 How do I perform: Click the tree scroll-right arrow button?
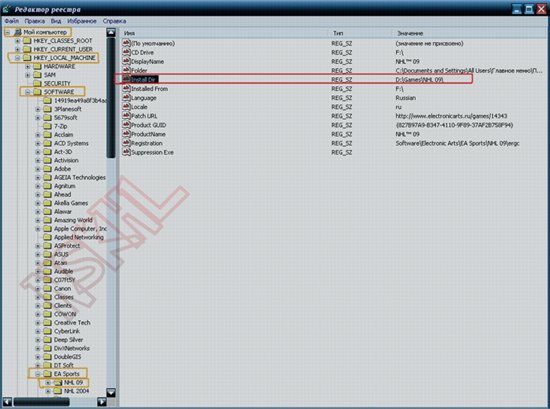click(x=102, y=401)
